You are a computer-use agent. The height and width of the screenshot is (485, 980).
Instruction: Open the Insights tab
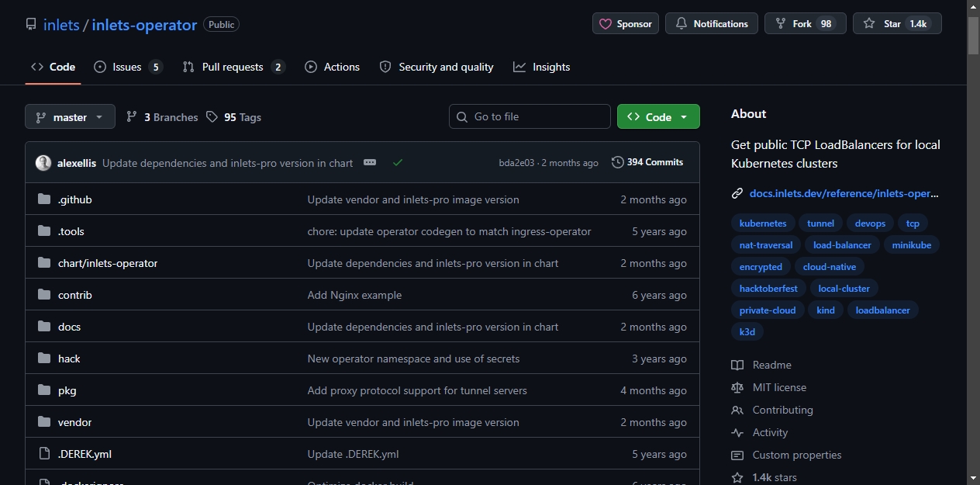pos(542,67)
